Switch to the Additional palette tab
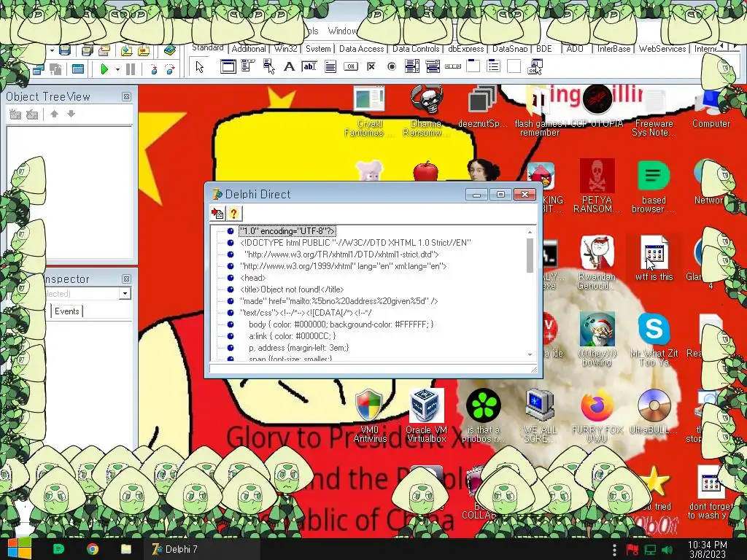Image resolution: width=747 pixels, height=560 pixels. coord(249,49)
